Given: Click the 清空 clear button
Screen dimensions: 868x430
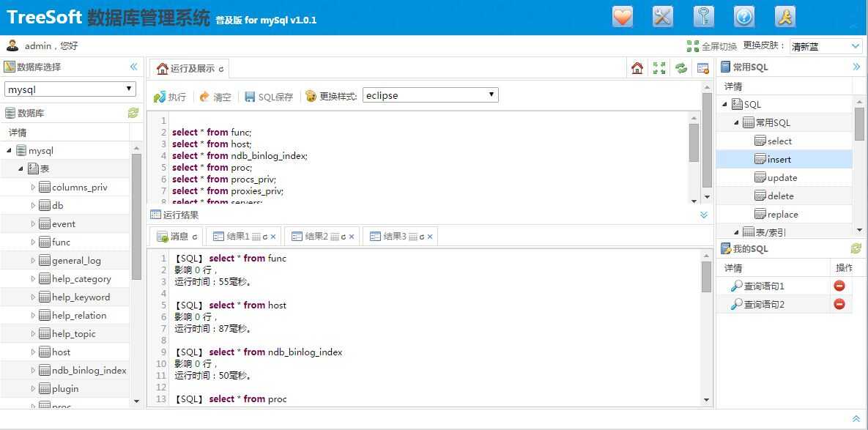Looking at the screenshot, I should coord(215,97).
